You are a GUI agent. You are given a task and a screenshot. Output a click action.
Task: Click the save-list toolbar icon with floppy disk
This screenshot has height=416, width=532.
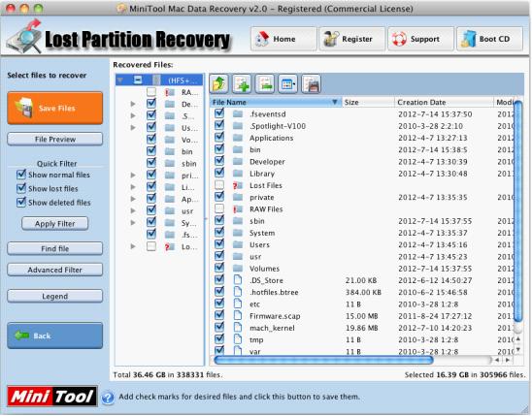pos(311,83)
